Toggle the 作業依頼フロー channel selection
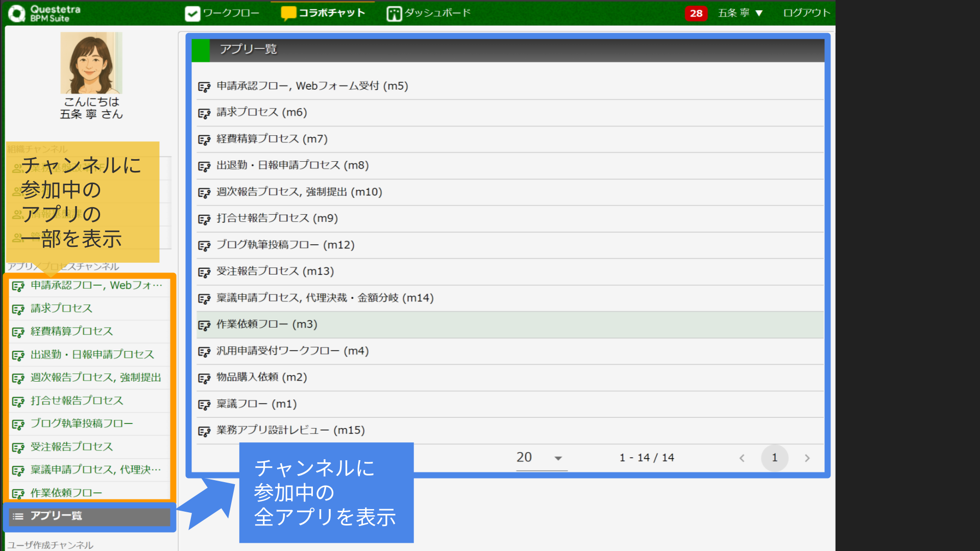 (x=65, y=493)
